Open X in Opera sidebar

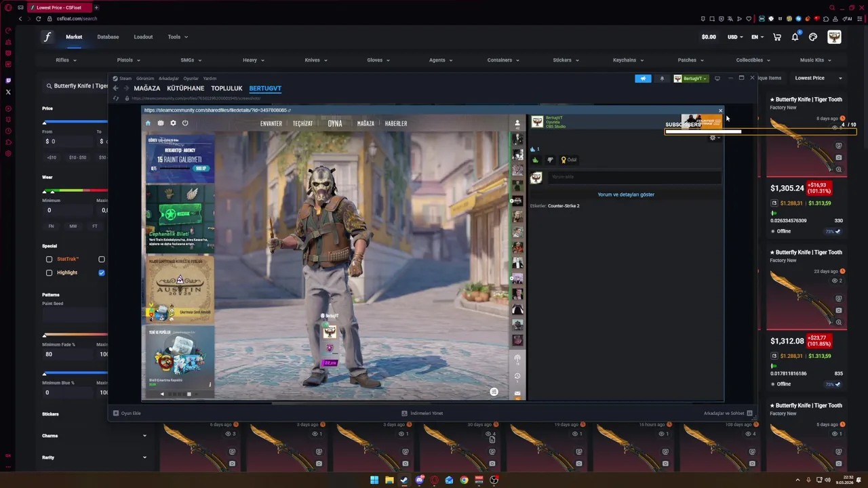pyautogui.click(x=8, y=91)
